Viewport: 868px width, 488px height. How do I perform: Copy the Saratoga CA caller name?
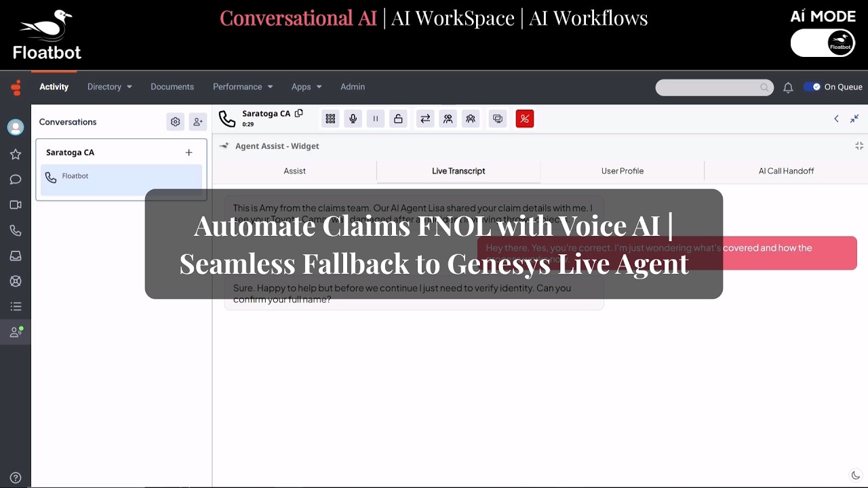click(298, 113)
